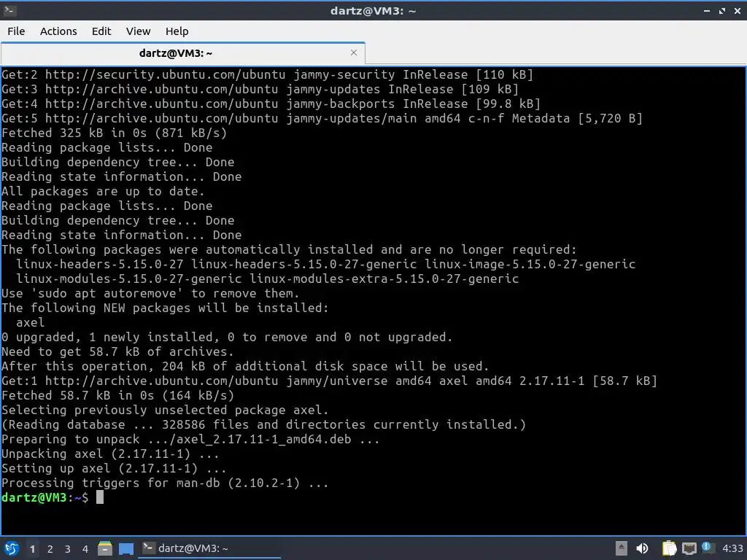Click the show desktop panel icon
This screenshot has width=747, height=560.
(125, 548)
